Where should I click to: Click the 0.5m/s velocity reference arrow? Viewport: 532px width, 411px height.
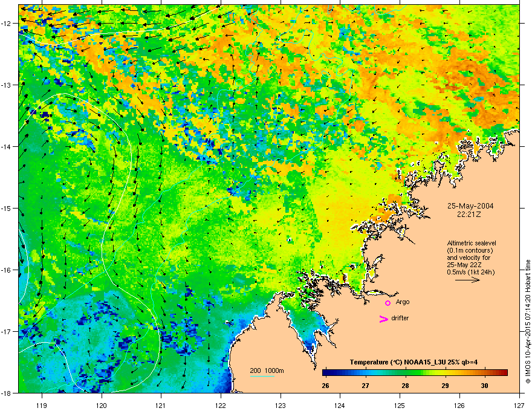pos(468,280)
